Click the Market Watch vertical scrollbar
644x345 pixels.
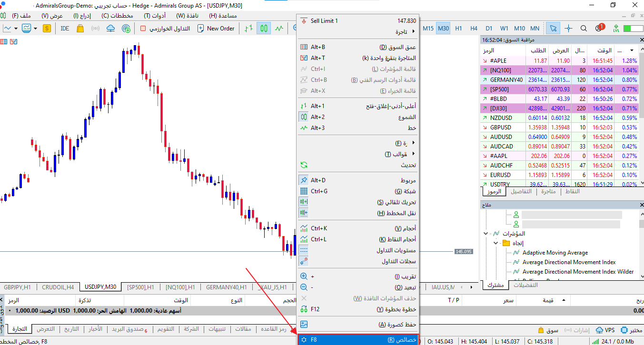coord(641,117)
